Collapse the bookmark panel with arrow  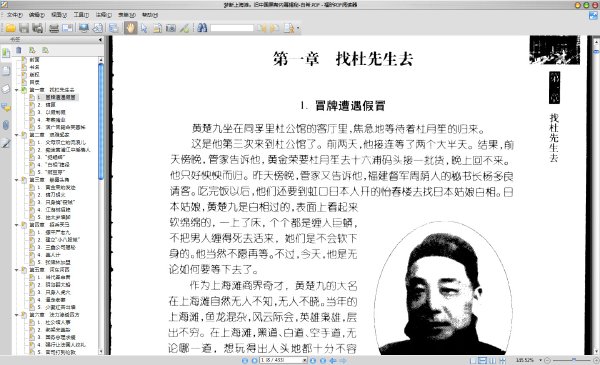coord(100,40)
